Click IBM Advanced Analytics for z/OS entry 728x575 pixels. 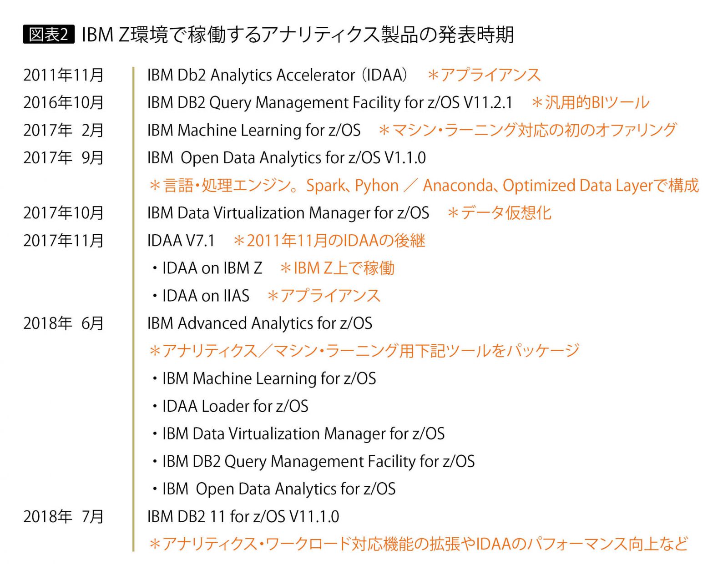click(260, 323)
